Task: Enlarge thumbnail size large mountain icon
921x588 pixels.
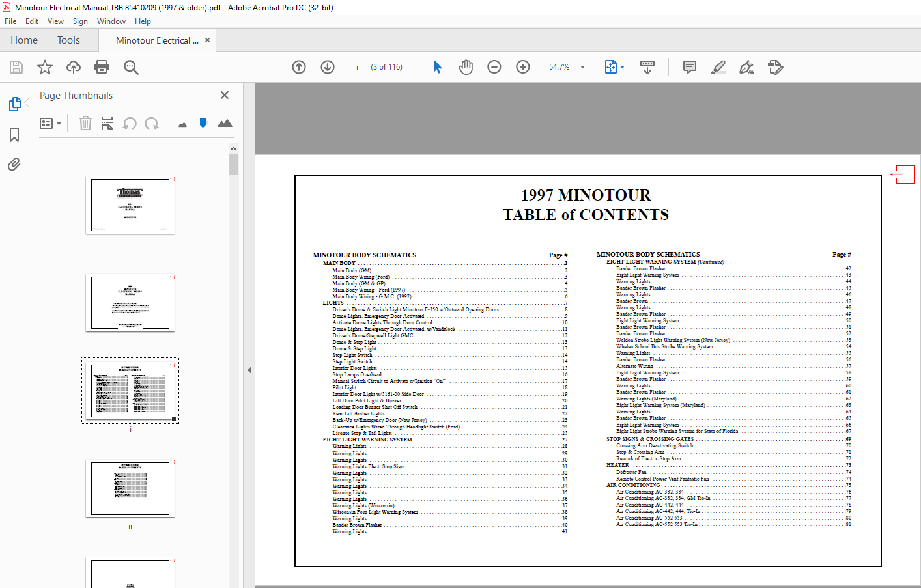Action: [x=225, y=123]
